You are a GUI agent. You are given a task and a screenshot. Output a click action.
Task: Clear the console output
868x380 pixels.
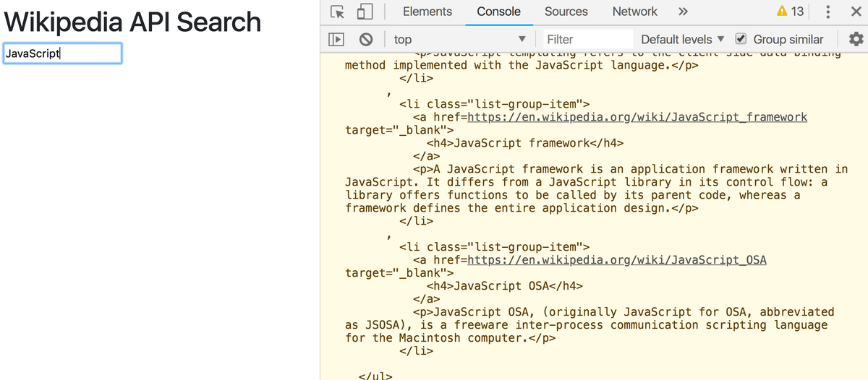(367, 40)
